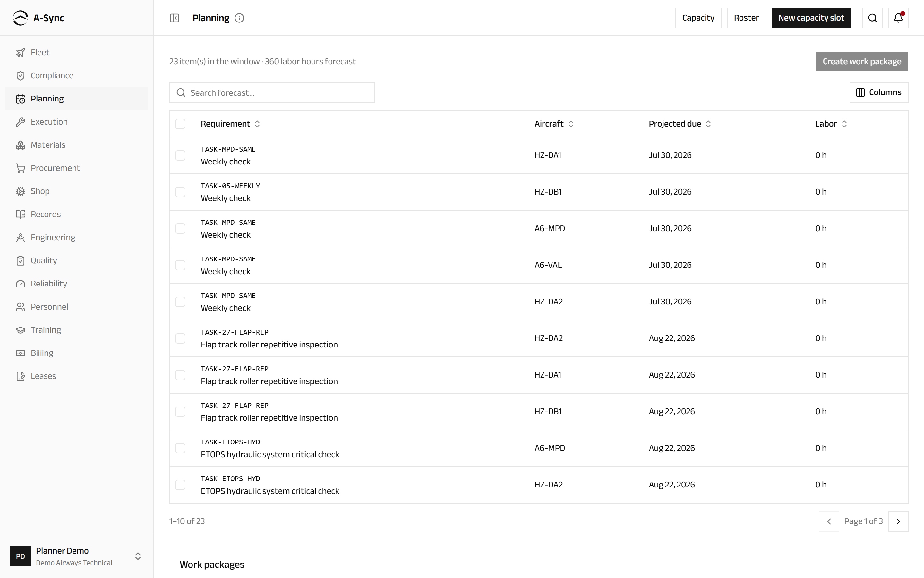Sort by Projected due column
Viewport: 924px width, 578px height.
(680, 124)
